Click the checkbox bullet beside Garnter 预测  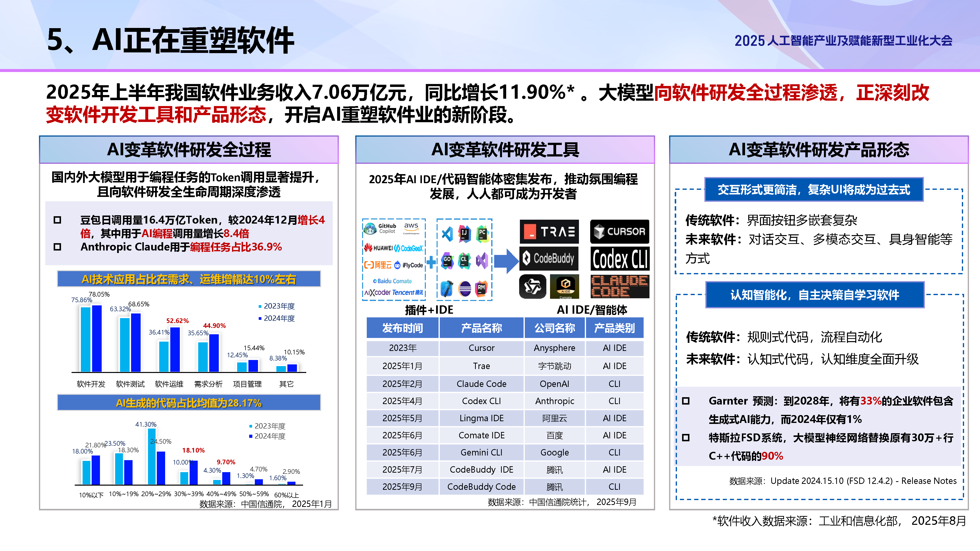(686, 401)
